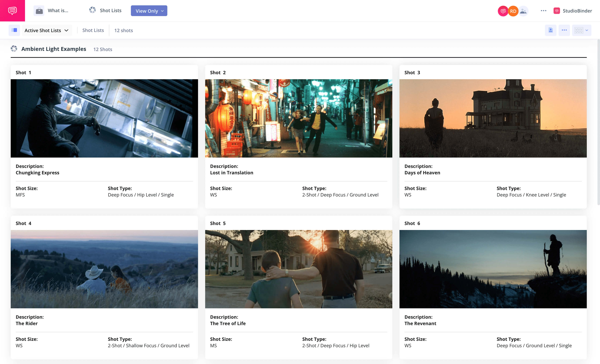Click 'Deep Focus / Knee Level / Single' text
The image size is (600, 364).
[531, 195]
